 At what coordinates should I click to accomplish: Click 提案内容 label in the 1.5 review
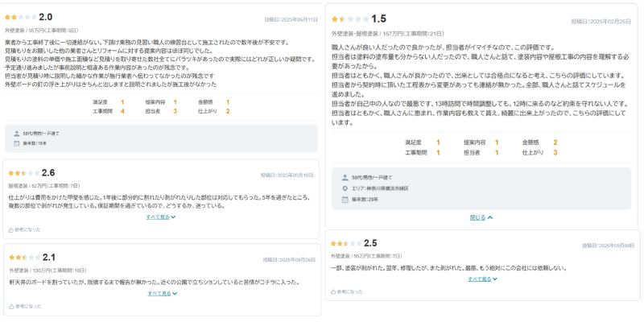[475, 142]
